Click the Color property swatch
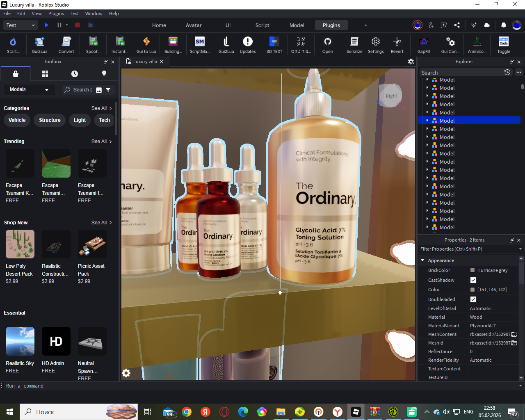The image size is (525, 420). (472, 290)
